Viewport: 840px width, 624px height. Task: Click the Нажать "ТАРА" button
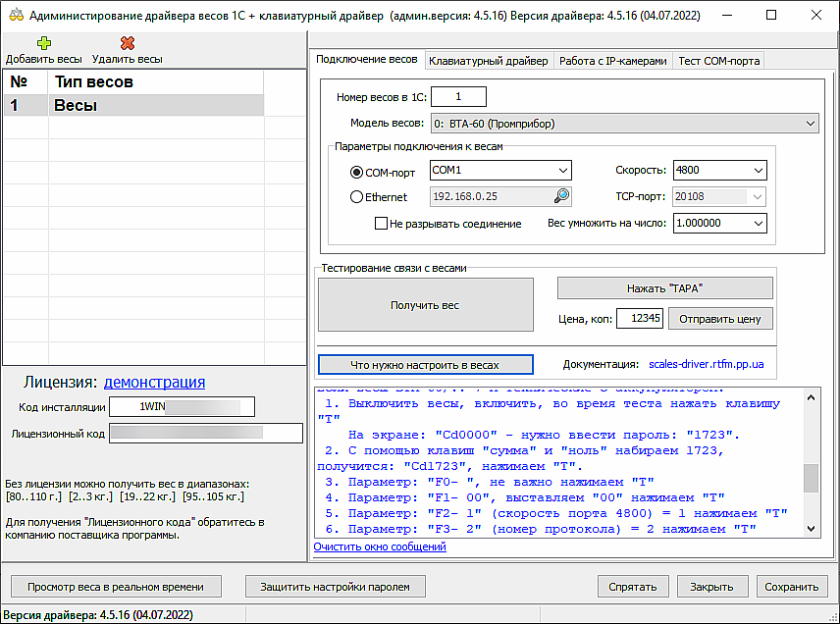(664, 288)
